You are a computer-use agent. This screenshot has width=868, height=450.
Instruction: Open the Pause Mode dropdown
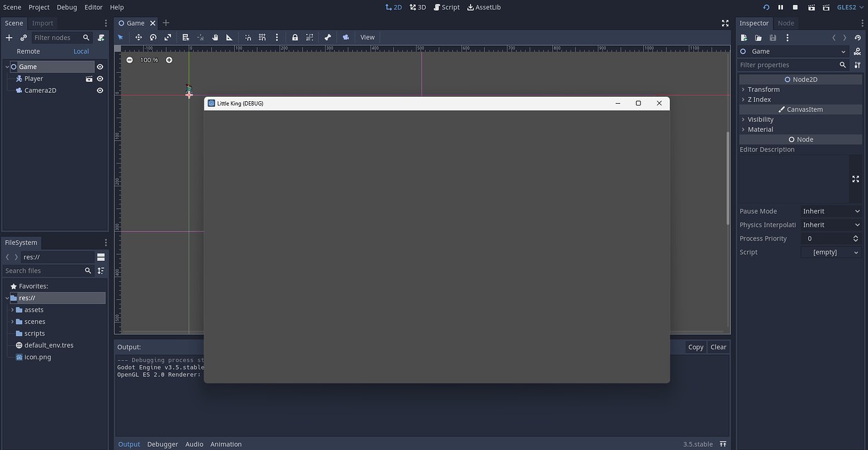click(831, 211)
